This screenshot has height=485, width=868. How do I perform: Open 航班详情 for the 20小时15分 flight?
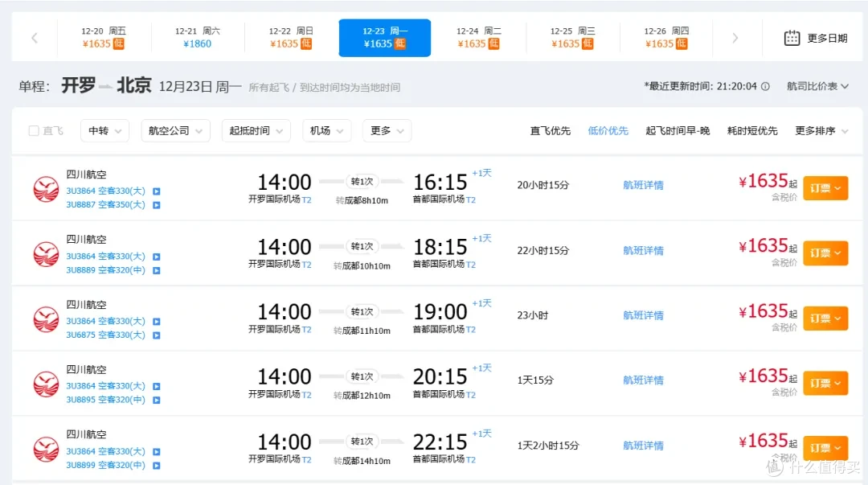[x=643, y=185]
